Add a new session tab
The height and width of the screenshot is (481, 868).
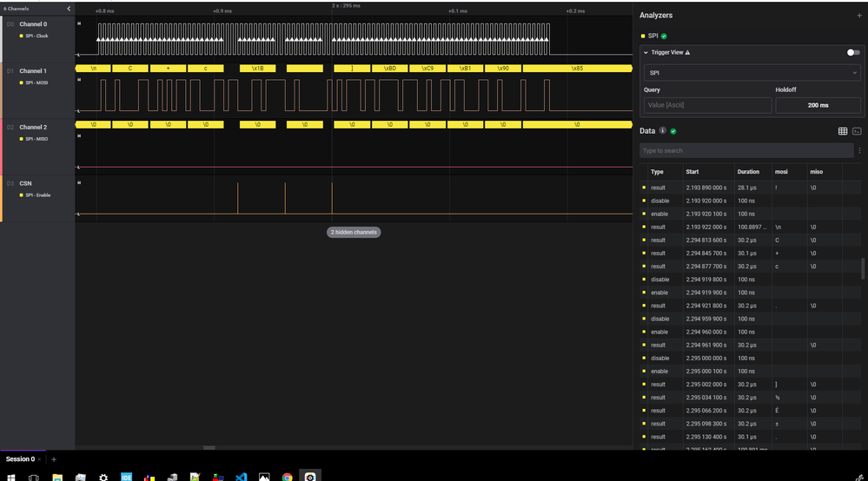pos(54,459)
